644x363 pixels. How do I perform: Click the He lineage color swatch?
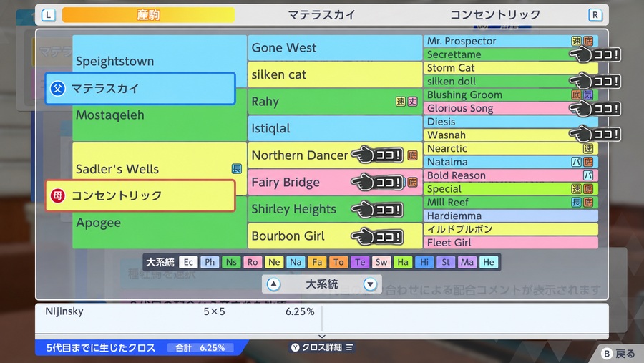pos(489,262)
